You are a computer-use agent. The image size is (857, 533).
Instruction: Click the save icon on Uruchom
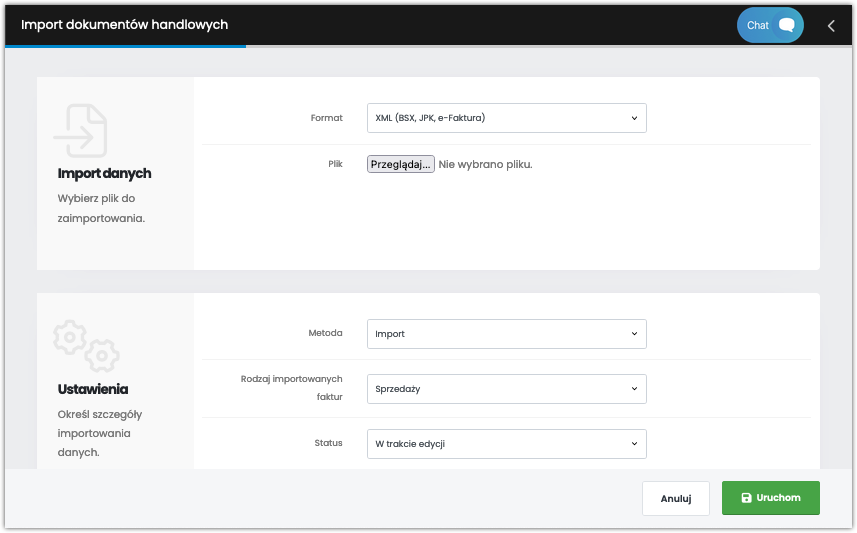coord(746,498)
